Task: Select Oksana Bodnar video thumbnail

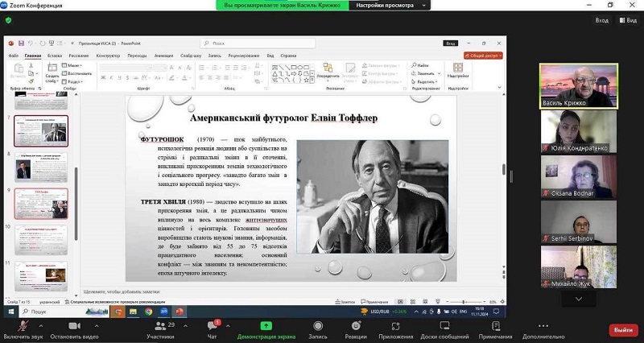Action: (x=579, y=176)
